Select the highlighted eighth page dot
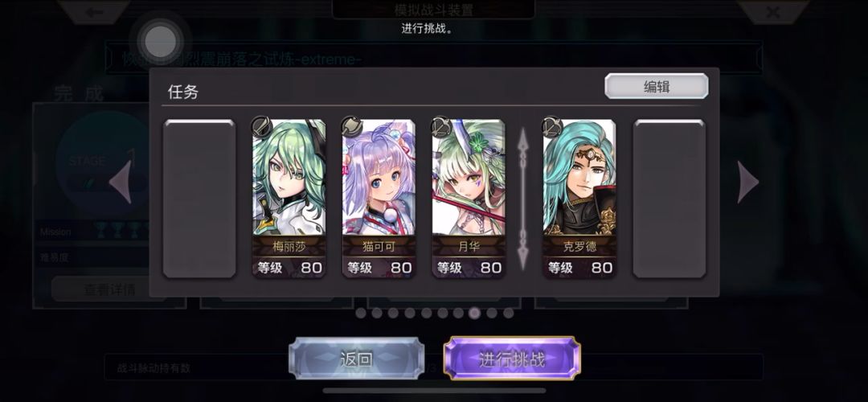Screen dimensions: 868x402 (474, 314)
